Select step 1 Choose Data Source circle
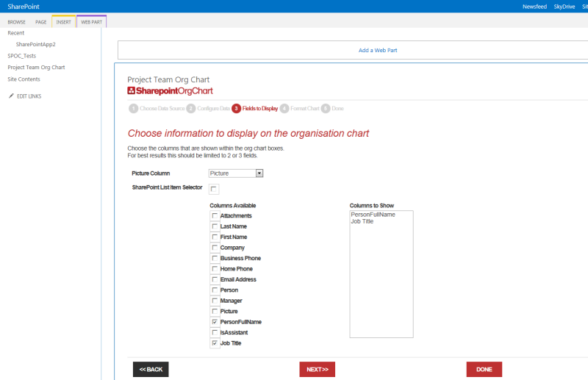Screen dimensions: 588x380 [133, 108]
